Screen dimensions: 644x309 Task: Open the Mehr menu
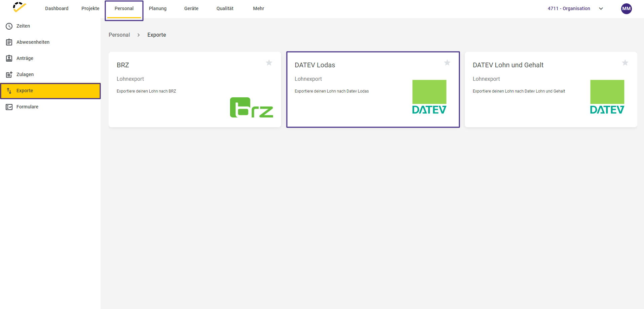(x=259, y=8)
